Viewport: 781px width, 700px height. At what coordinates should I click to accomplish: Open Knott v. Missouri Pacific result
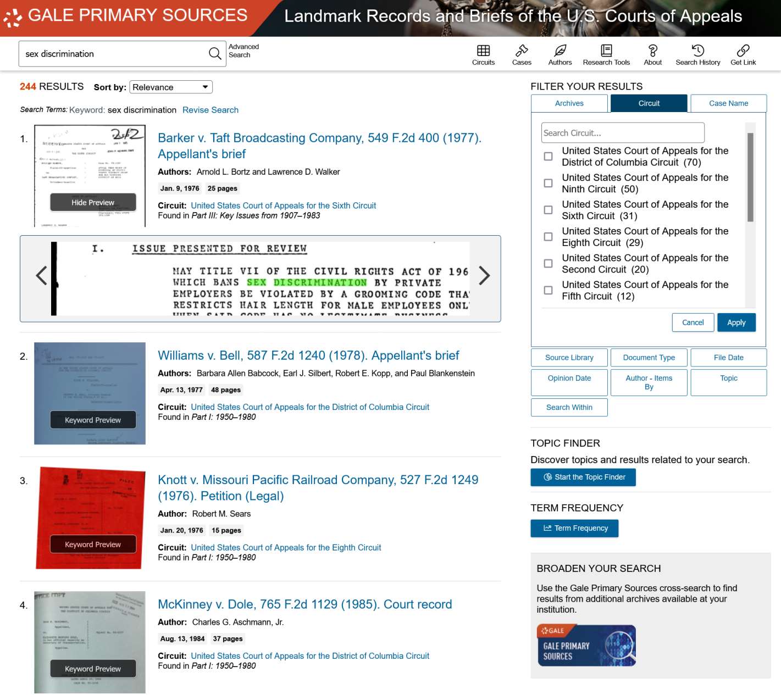click(x=318, y=488)
